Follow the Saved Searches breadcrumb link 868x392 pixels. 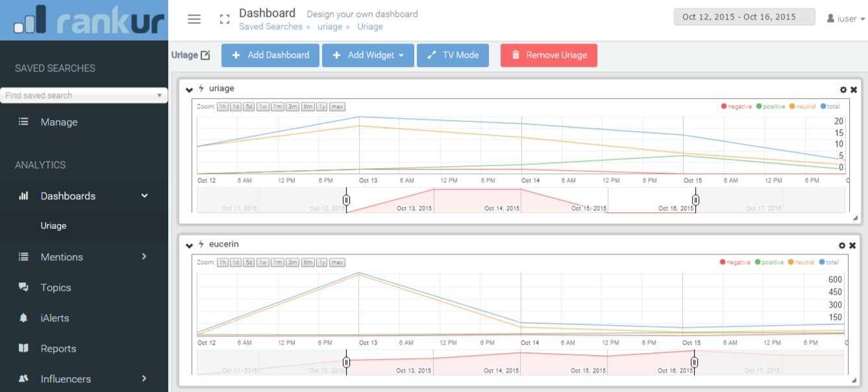271,27
